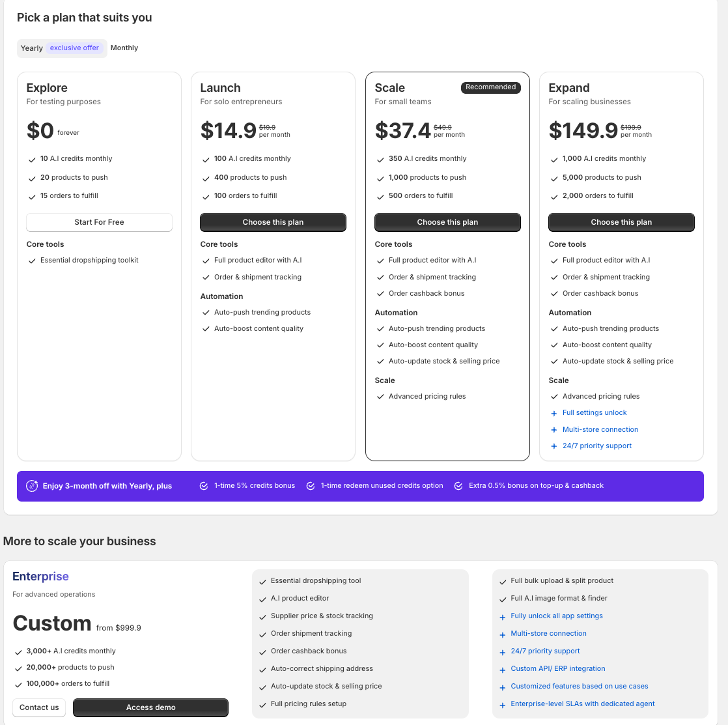The height and width of the screenshot is (725, 728).
Task: Click the Contact us button
Action: tap(39, 707)
